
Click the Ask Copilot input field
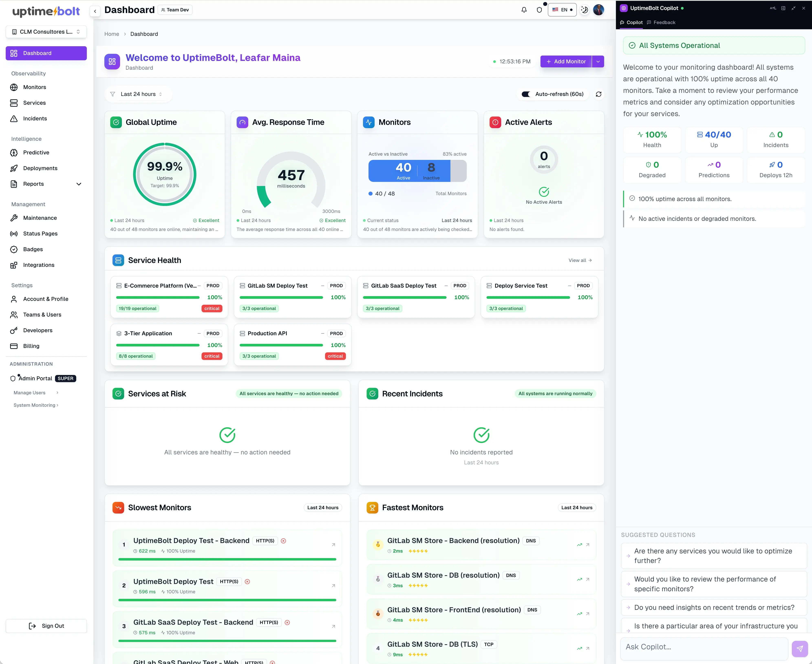[703, 647]
